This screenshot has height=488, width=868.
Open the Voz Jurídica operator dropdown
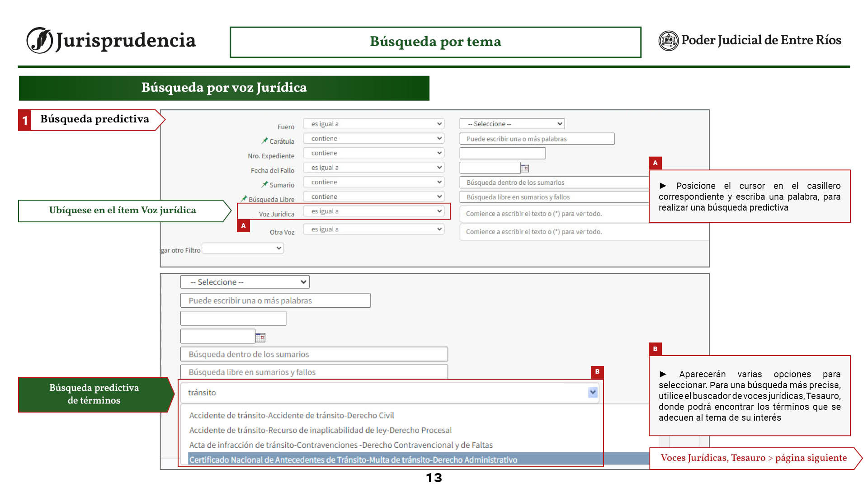[x=373, y=211]
